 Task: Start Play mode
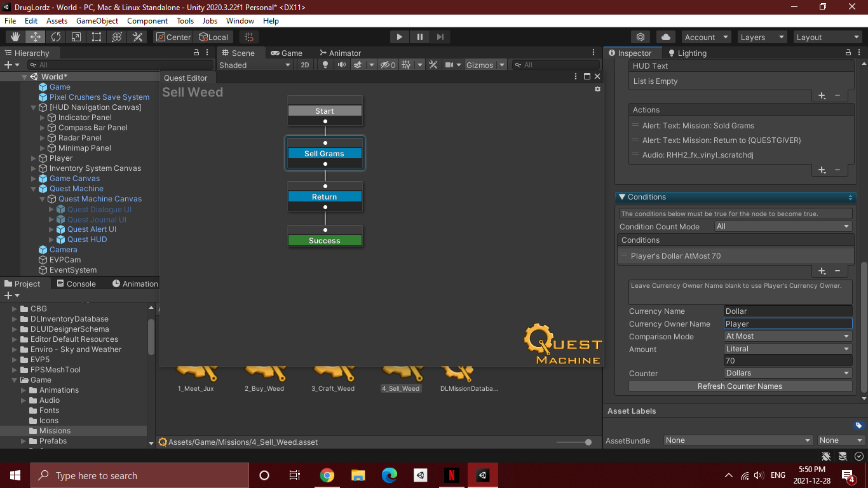(x=399, y=37)
